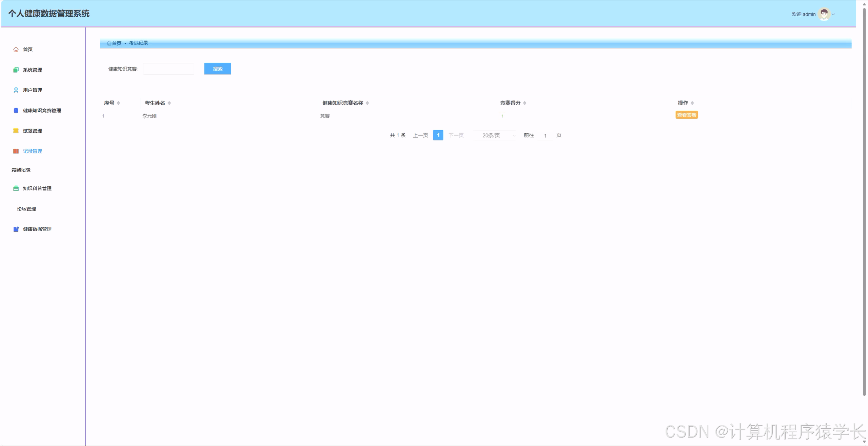Click the health quiz management icon
This screenshot has height=446, width=868.
coord(16,111)
